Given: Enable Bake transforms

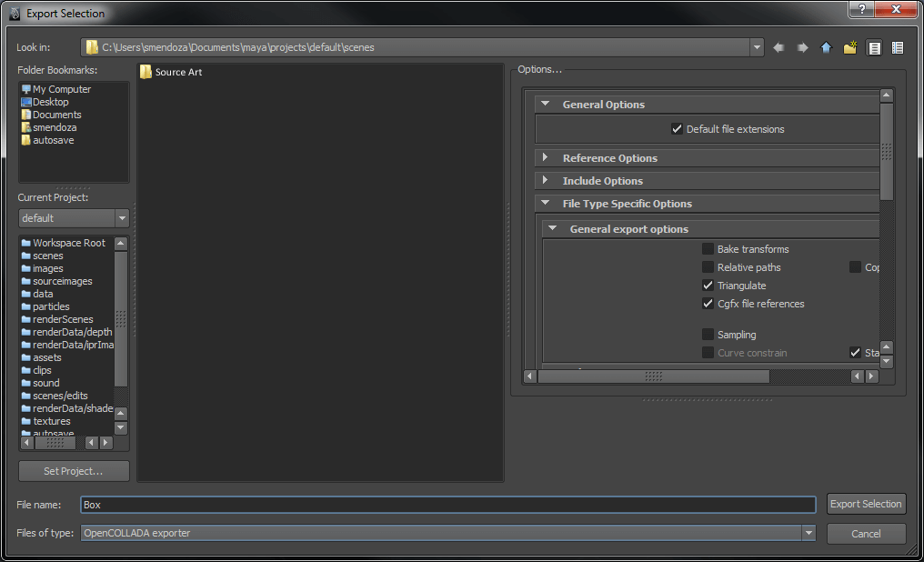Looking at the screenshot, I should pyautogui.click(x=708, y=249).
